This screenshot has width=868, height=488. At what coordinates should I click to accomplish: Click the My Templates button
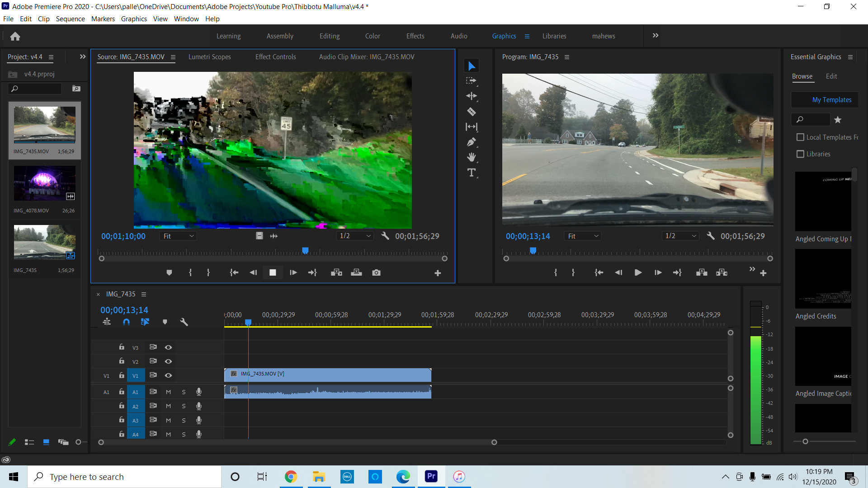[x=831, y=99]
